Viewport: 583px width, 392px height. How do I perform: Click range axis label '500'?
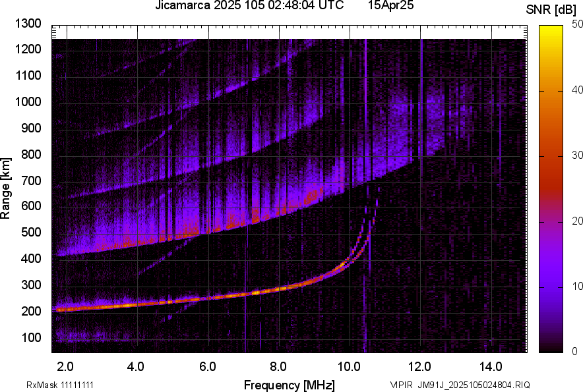31,232
